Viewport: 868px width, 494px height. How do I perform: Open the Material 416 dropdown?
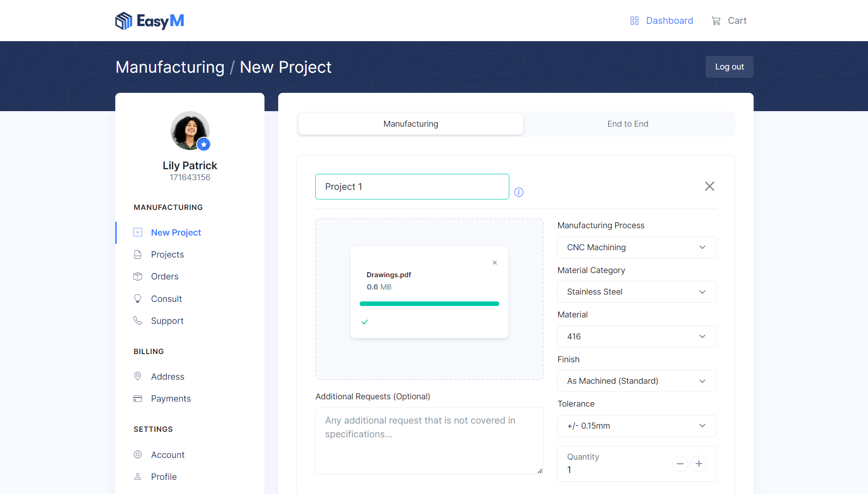point(636,337)
